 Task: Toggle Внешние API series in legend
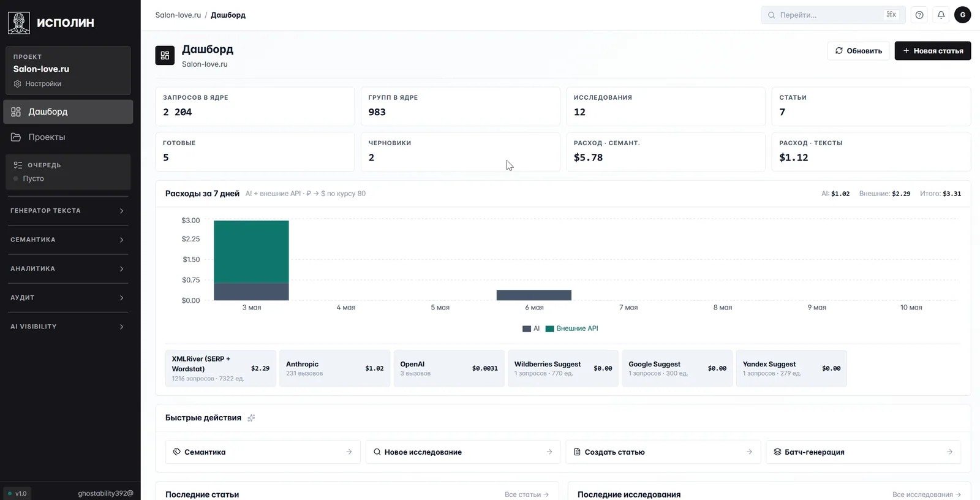pyautogui.click(x=572, y=328)
